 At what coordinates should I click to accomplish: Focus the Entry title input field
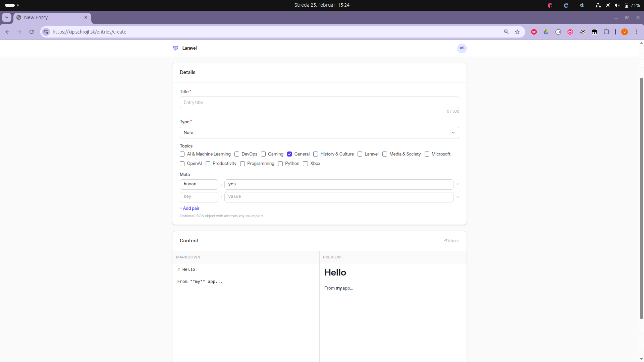(x=319, y=103)
